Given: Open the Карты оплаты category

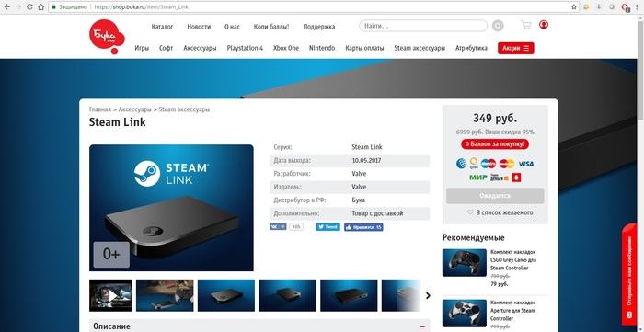Looking at the screenshot, I should [x=364, y=48].
